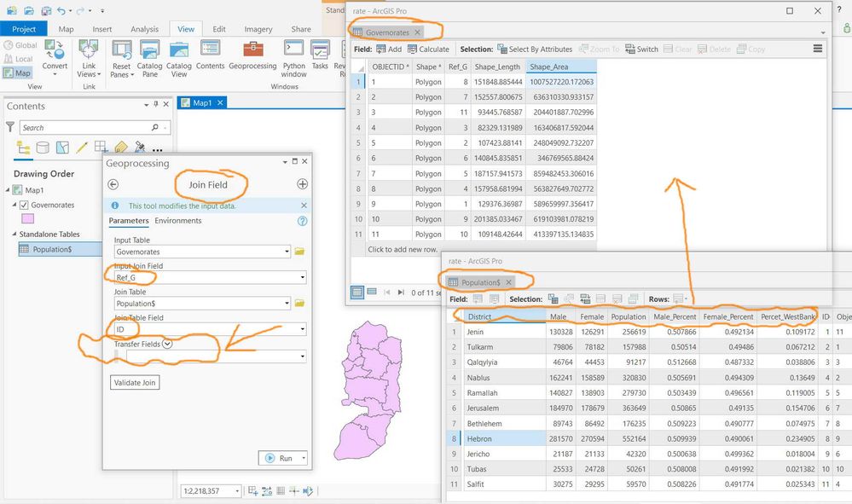
Task: Toggle Governorates layer visibility checkbox
Action: click(24, 205)
